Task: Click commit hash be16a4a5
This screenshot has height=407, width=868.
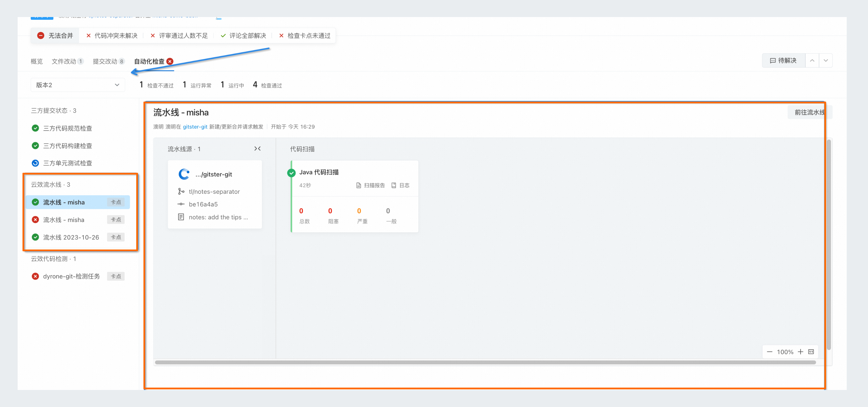Action: point(203,204)
